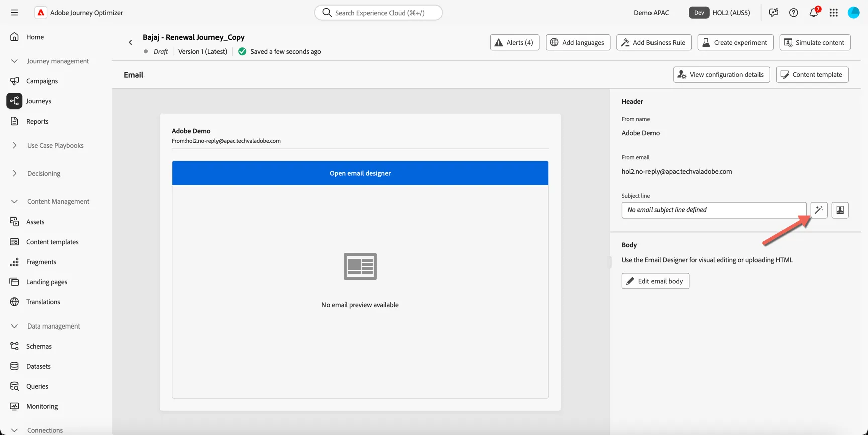868x435 pixels.
Task: Go back with the arrow beside journey title
Action: [130, 43]
